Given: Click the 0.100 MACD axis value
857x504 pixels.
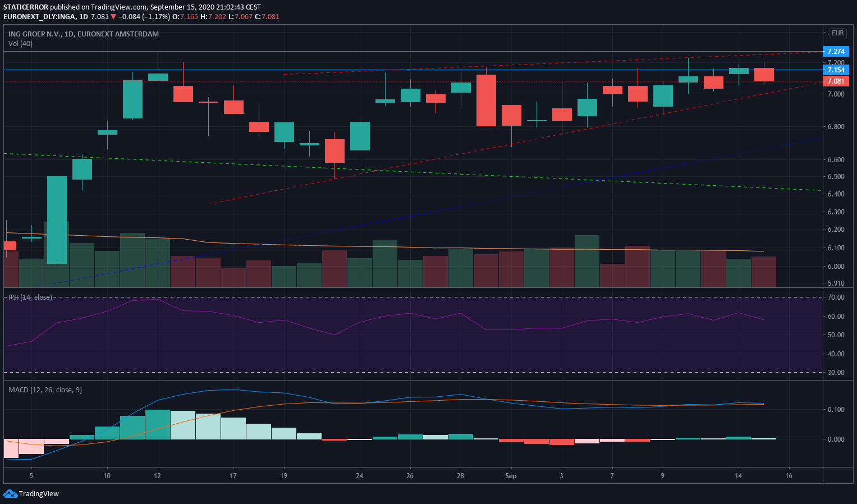Looking at the screenshot, I should coord(836,410).
